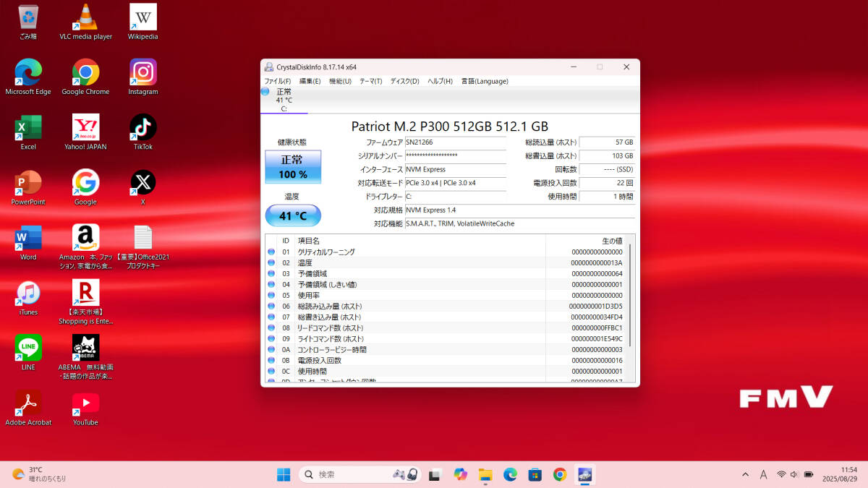Open the テーマ(T) menu

point(370,81)
